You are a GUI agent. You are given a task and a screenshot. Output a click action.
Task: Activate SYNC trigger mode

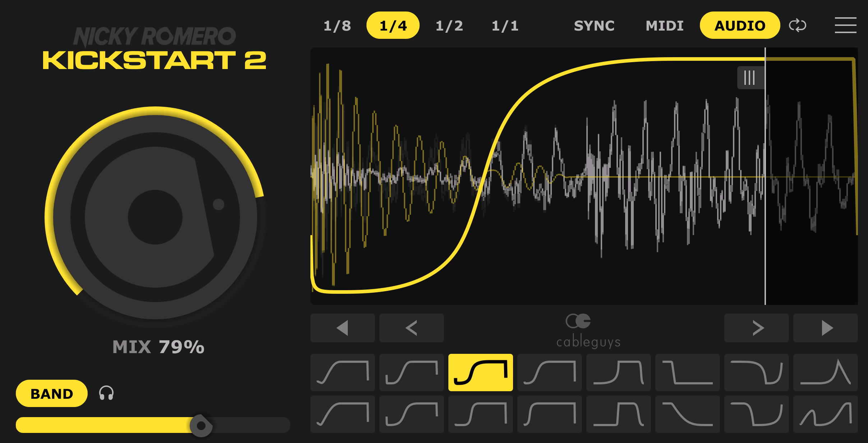pos(595,25)
